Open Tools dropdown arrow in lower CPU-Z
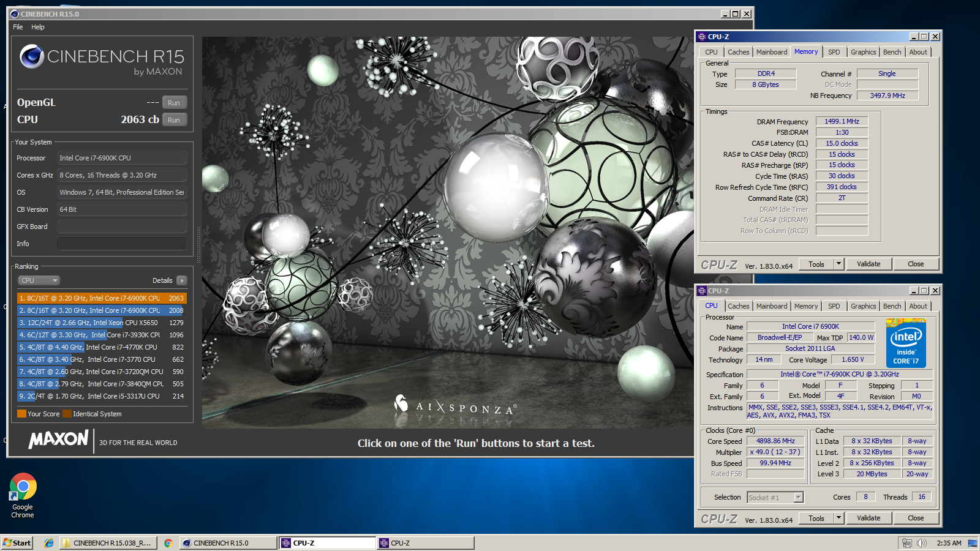Image resolution: width=980 pixels, height=551 pixels. pos(839,518)
